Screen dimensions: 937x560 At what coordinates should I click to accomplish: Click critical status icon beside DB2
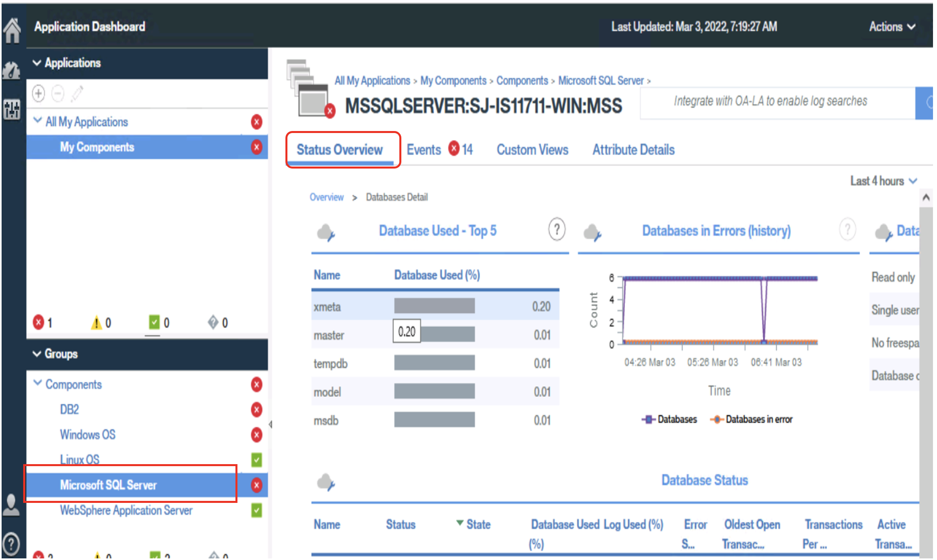[257, 409]
